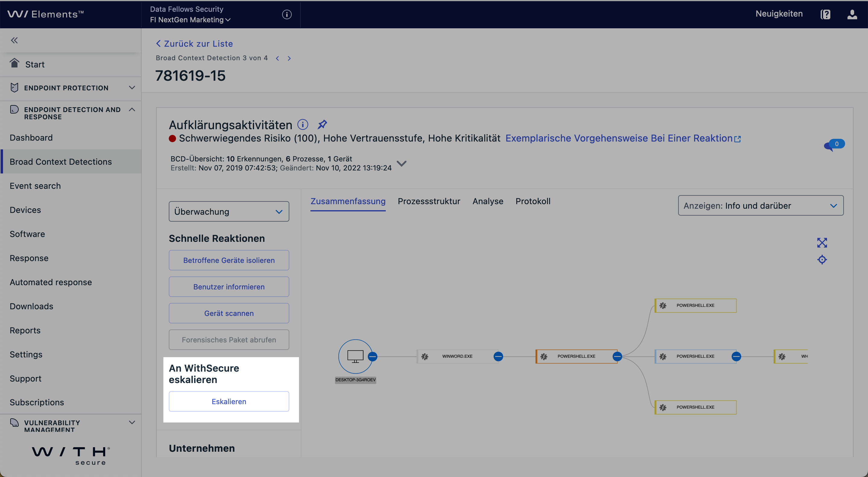Click the pin icon beside Aufklärungsaktivitäten
868x477 pixels.
(x=322, y=125)
